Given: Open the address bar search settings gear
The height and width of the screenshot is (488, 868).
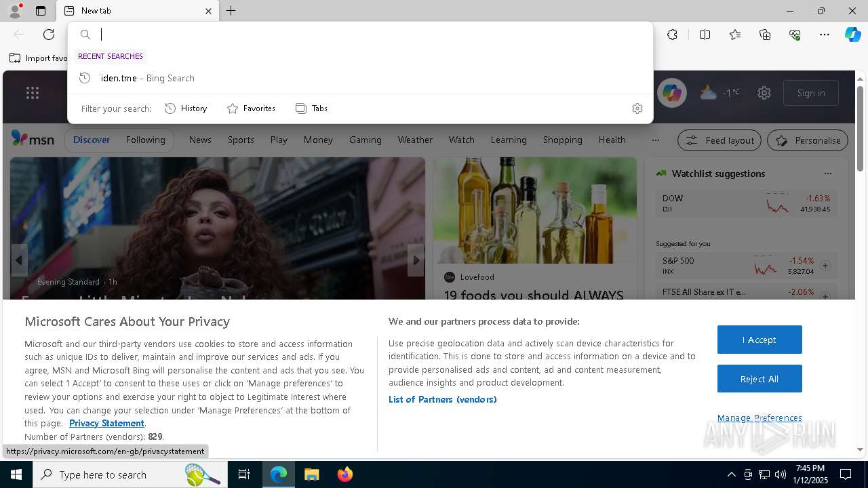Looking at the screenshot, I should (x=637, y=108).
